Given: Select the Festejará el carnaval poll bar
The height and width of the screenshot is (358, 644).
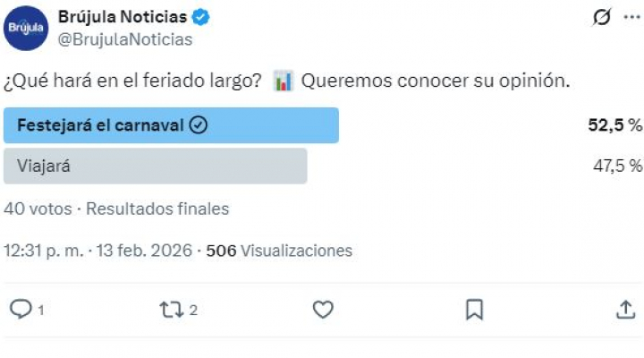Looking at the screenshot, I should tap(171, 125).
